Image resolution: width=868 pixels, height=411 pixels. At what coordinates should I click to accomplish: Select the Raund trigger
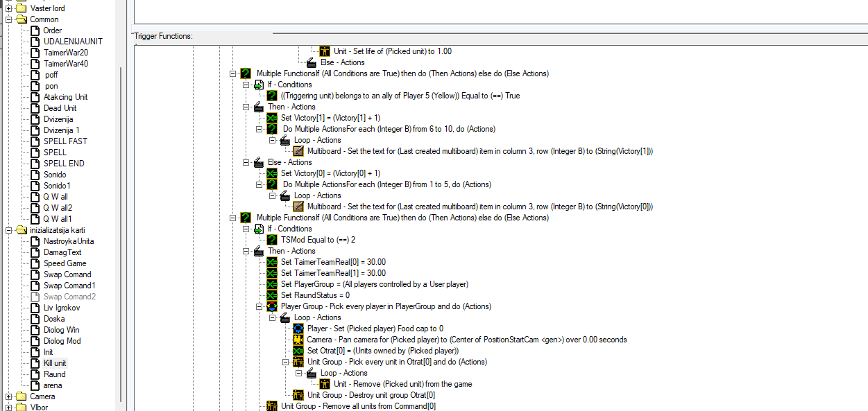click(54, 374)
